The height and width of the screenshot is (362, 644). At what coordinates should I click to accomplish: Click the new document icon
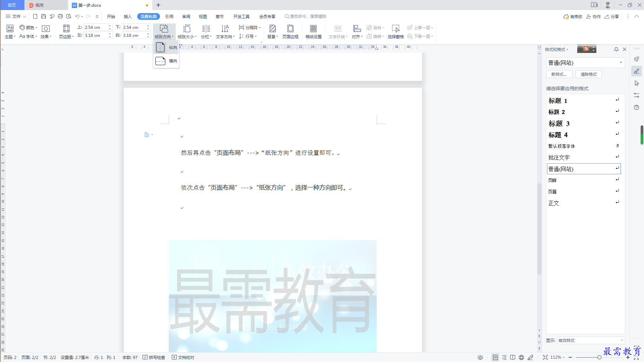pos(35,16)
